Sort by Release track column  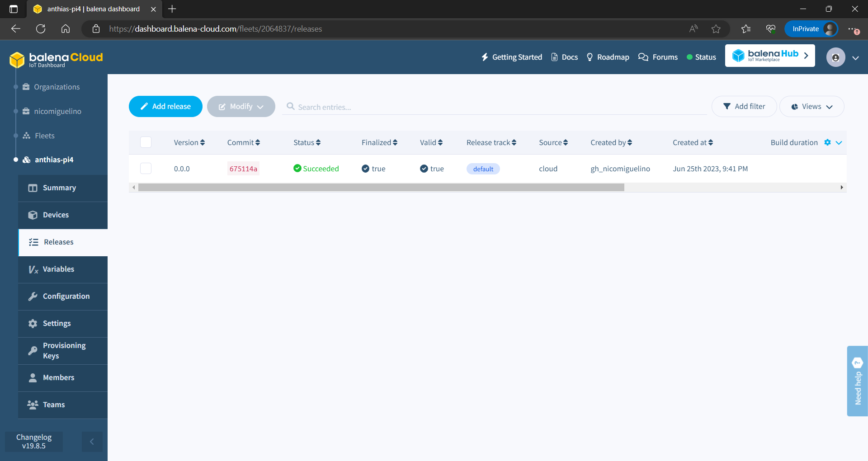[x=491, y=142]
